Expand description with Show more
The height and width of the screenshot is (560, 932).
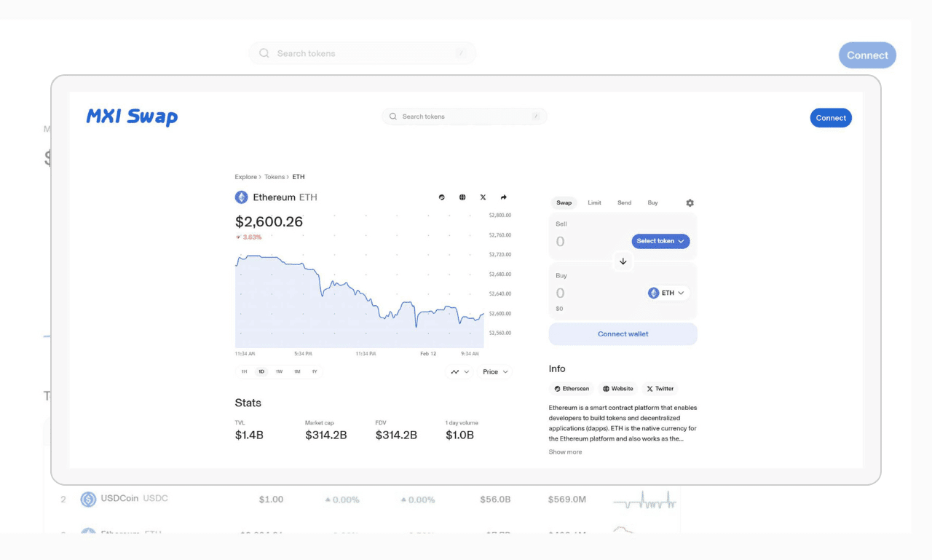point(565,452)
